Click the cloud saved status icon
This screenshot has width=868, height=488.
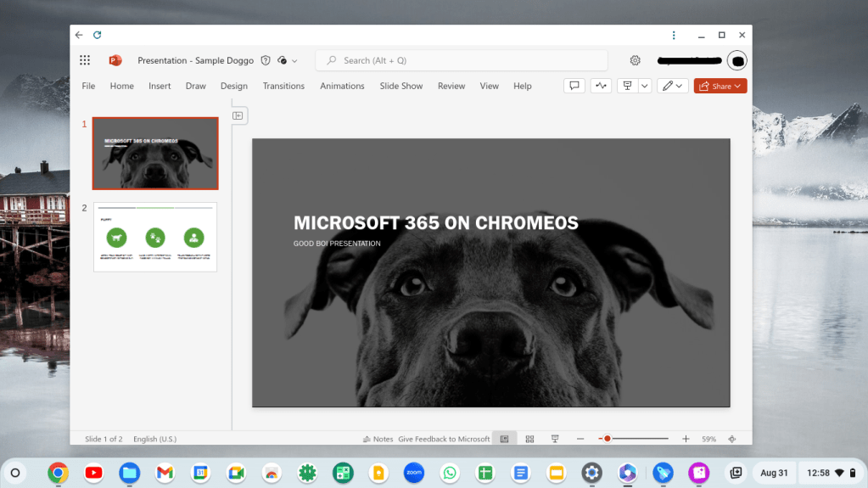pyautogui.click(x=283, y=60)
